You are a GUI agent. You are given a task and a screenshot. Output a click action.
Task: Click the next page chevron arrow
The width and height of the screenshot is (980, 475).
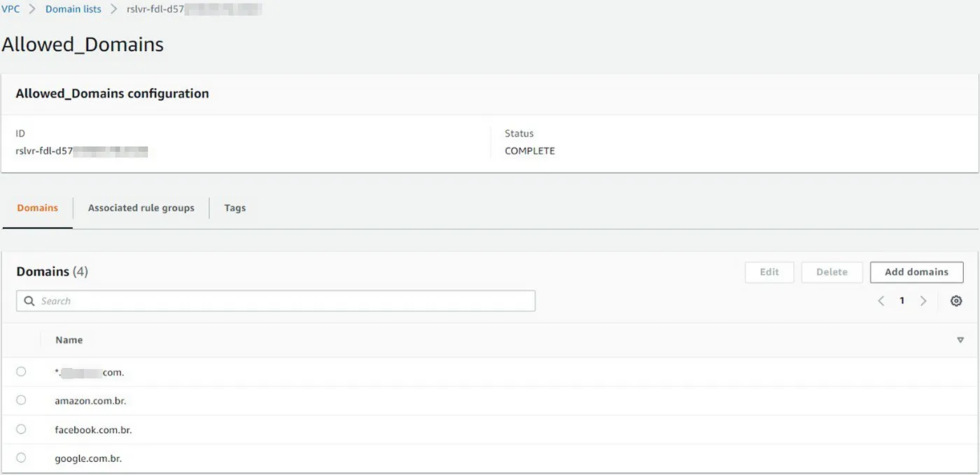[x=923, y=300]
